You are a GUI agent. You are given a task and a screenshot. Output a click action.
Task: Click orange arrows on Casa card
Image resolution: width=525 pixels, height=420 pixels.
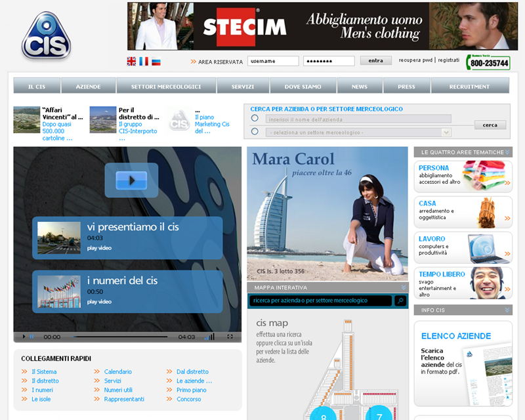507,219
